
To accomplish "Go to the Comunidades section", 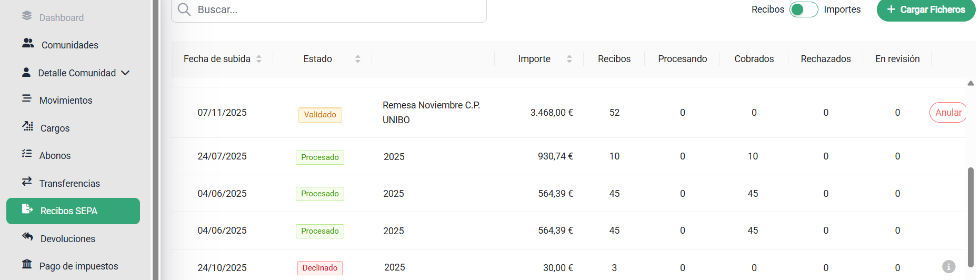I will coord(69,45).
